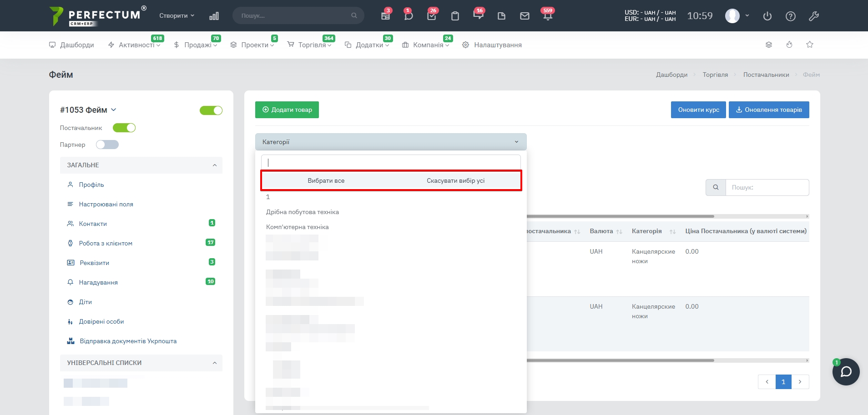The image size is (868, 415).
Task: Open the statistics bar chart icon
Action: (214, 16)
